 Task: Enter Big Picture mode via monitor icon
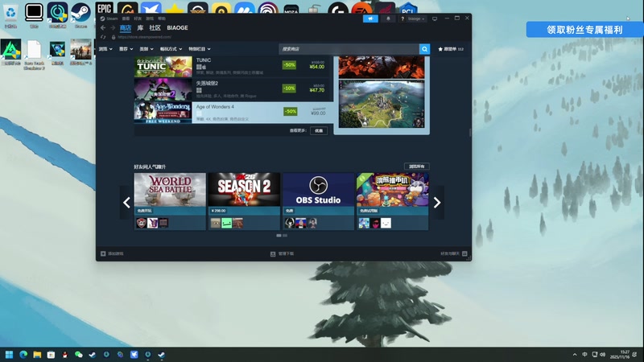[435, 19]
